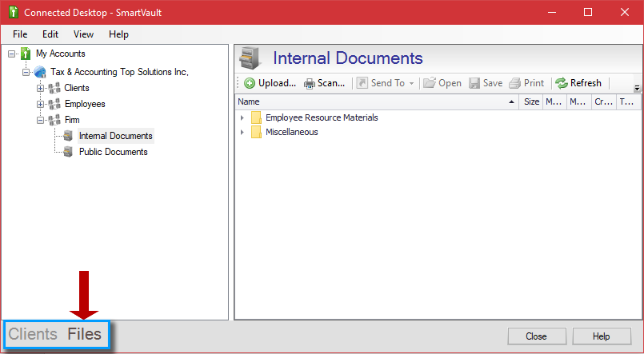Click the large file cabinet header icon

(x=250, y=58)
